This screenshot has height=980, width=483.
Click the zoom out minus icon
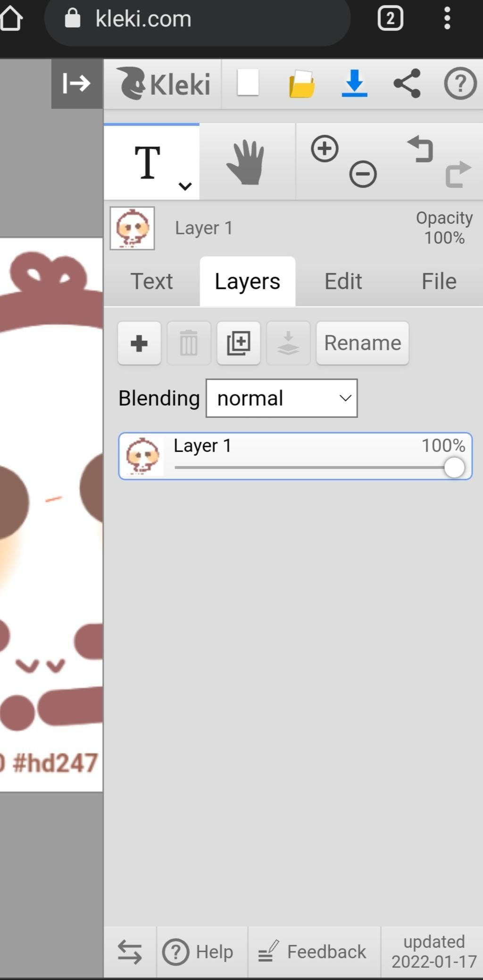[363, 174]
